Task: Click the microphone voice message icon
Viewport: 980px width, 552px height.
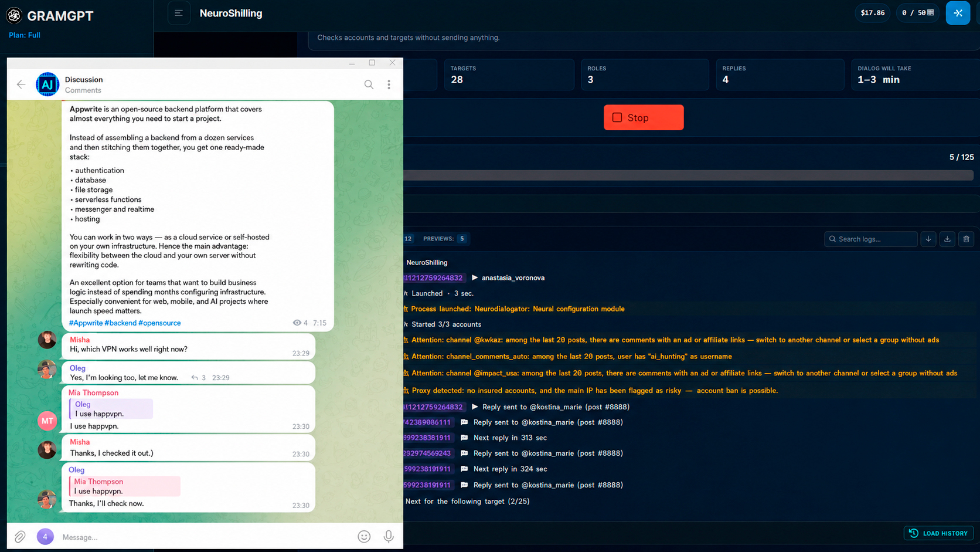Action: coord(389,537)
